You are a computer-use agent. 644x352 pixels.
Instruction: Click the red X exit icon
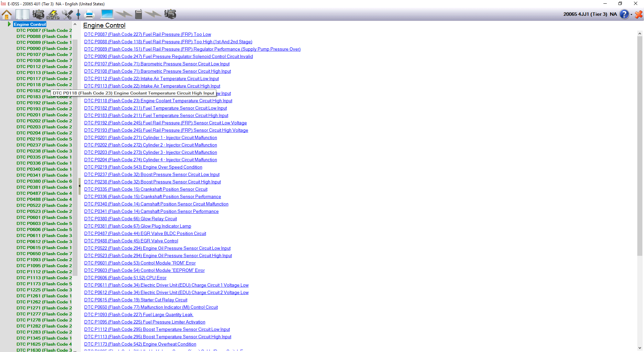[x=639, y=14]
